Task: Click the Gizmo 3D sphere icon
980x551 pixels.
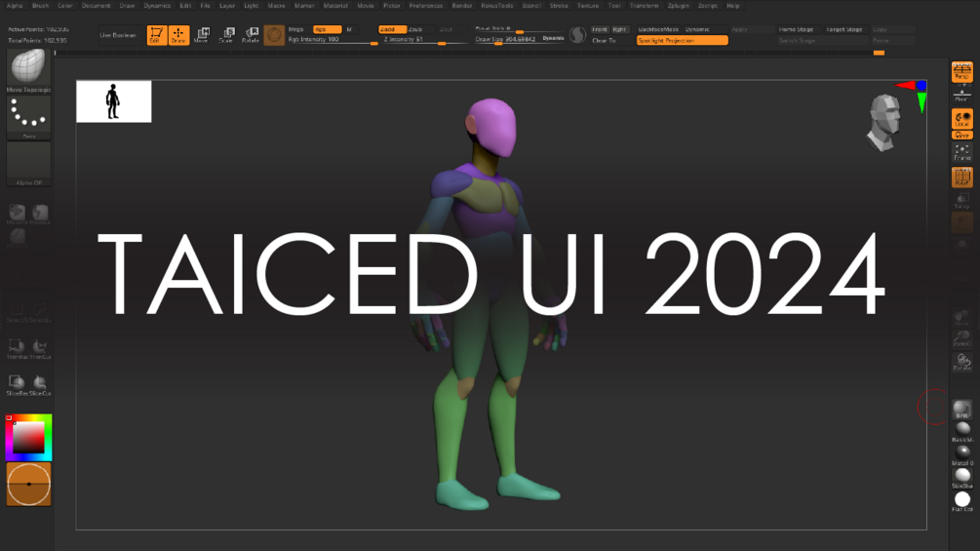Action: click(274, 35)
